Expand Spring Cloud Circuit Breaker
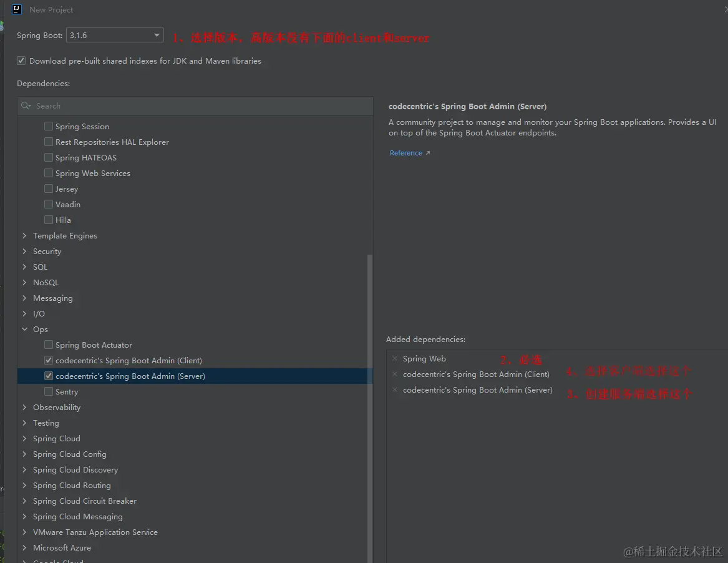 pyautogui.click(x=24, y=501)
